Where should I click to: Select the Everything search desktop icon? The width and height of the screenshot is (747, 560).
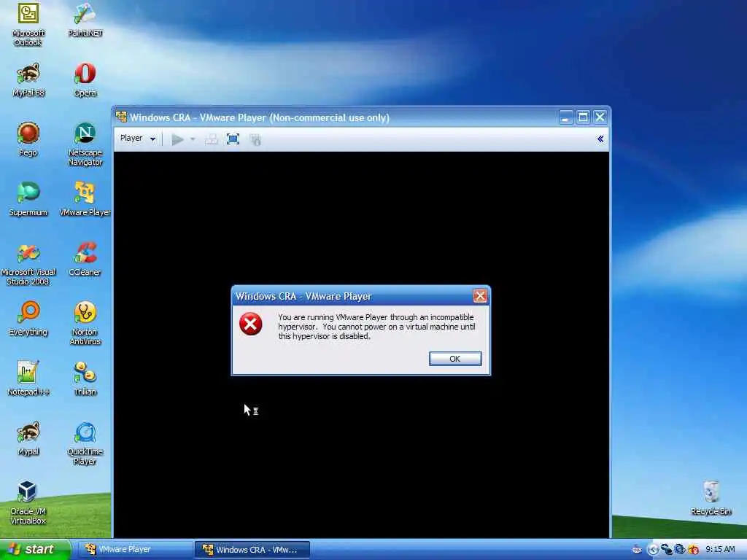pyautogui.click(x=28, y=319)
